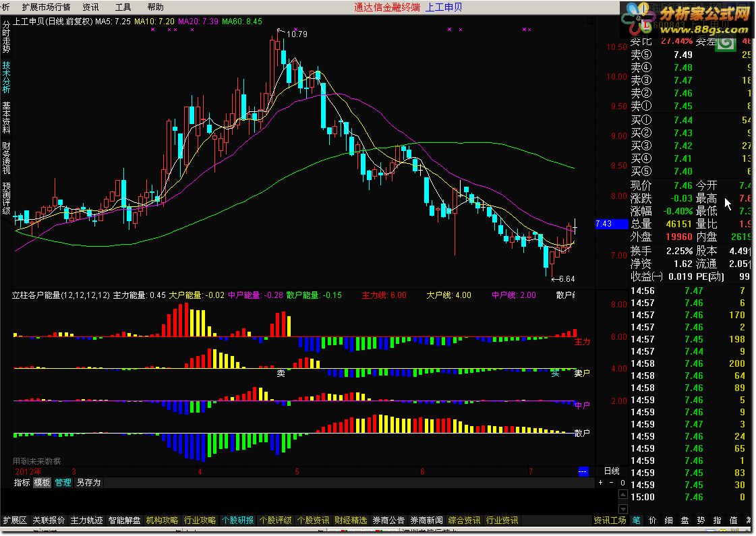This screenshot has height=536, width=756.
Task: Click the 现价 7.46 value
Action: pyautogui.click(x=683, y=185)
